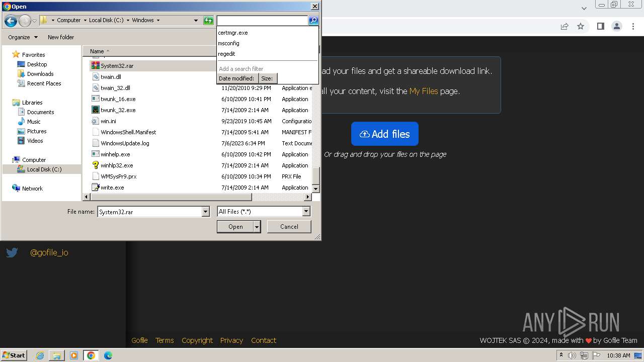Choose msconfig from search history
Viewport: 644px width, 362px height.
(x=228, y=43)
